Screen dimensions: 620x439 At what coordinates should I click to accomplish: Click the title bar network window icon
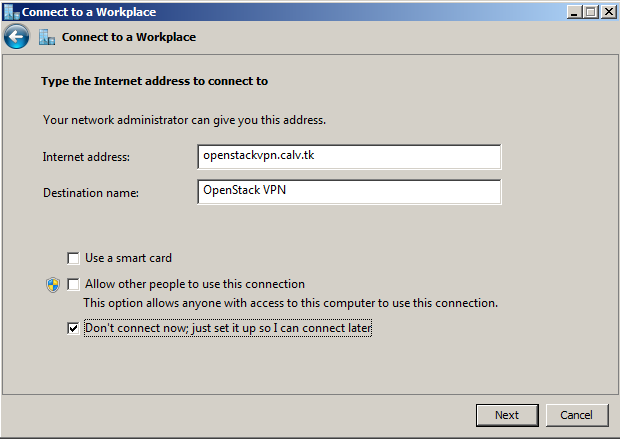[x=10, y=11]
